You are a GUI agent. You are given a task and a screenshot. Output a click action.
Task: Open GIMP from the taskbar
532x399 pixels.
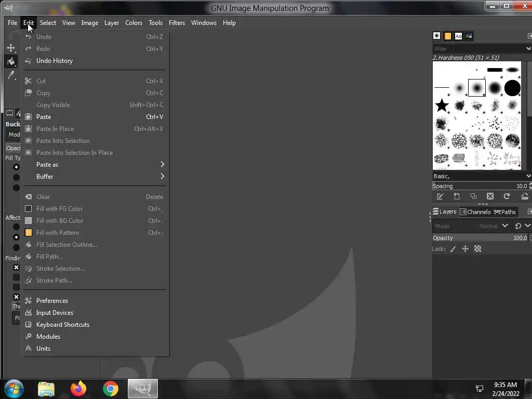pyautogui.click(x=142, y=389)
